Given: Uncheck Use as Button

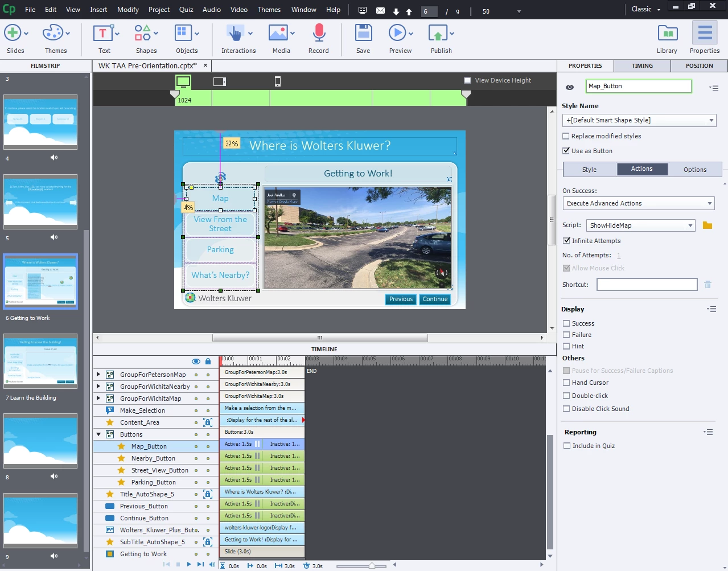Looking at the screenshot, I should click(x=566, y=151).
